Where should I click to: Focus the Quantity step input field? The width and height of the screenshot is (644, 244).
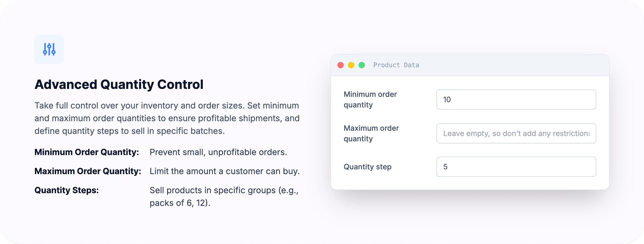point(516,167)
